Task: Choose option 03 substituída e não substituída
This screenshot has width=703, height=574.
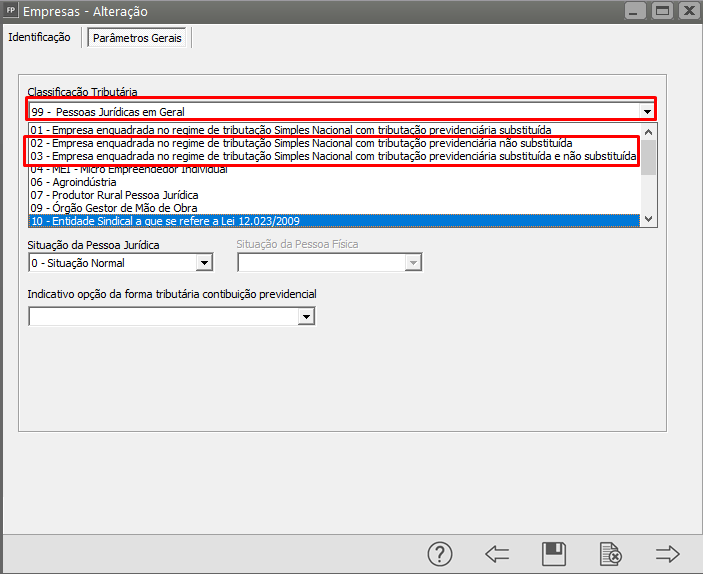Action: [334, 156]
